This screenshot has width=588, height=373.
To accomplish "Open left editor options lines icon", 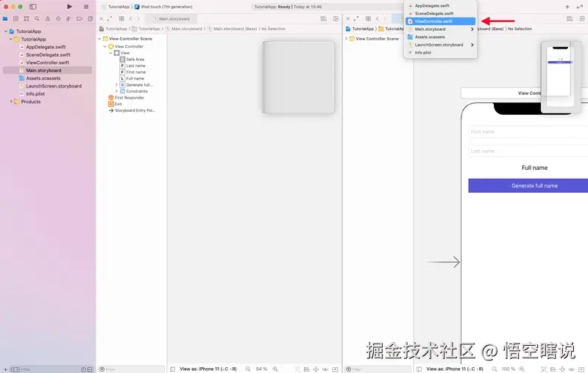I will coord(323,18).
